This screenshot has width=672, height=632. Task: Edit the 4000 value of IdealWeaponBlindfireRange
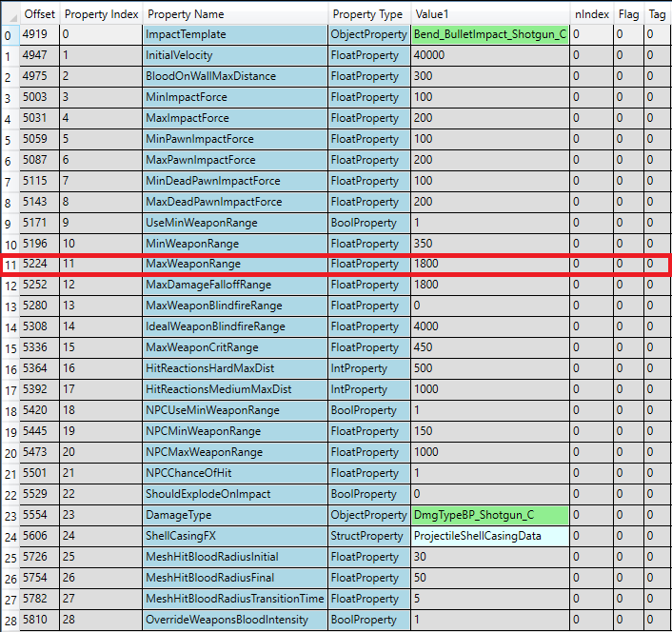click(490, 326)
